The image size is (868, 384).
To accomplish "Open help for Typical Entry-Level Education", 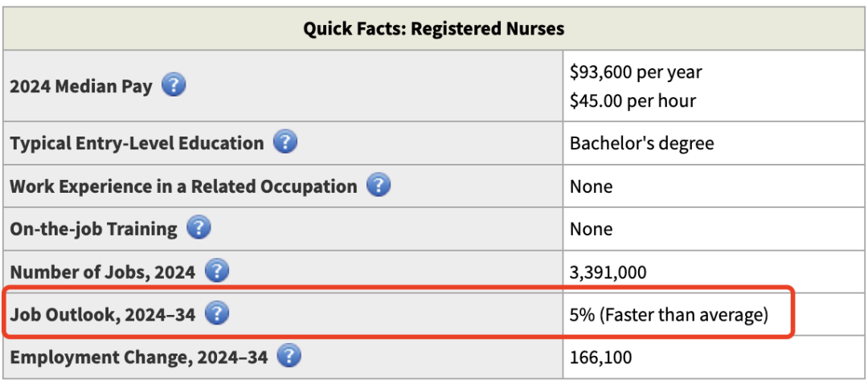I will click(x=285, y=143).
